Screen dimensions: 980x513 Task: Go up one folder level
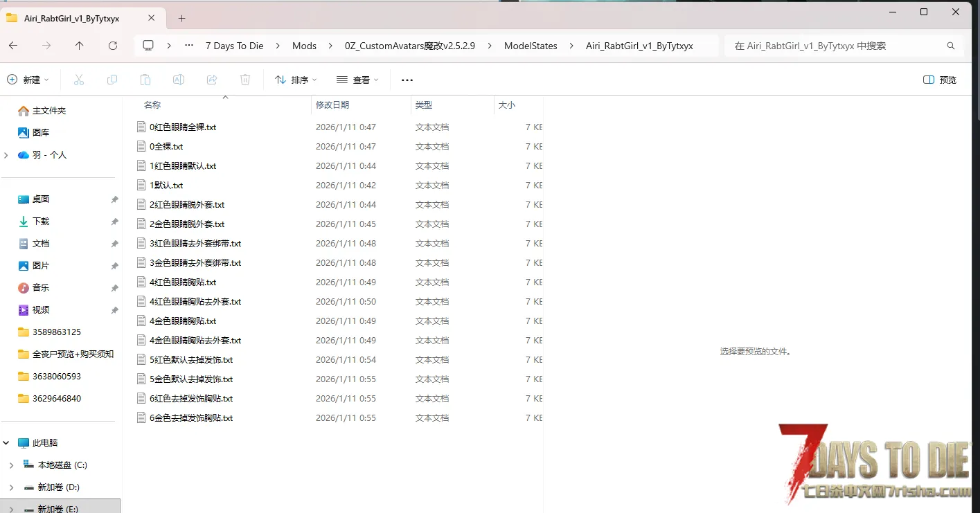80,46
